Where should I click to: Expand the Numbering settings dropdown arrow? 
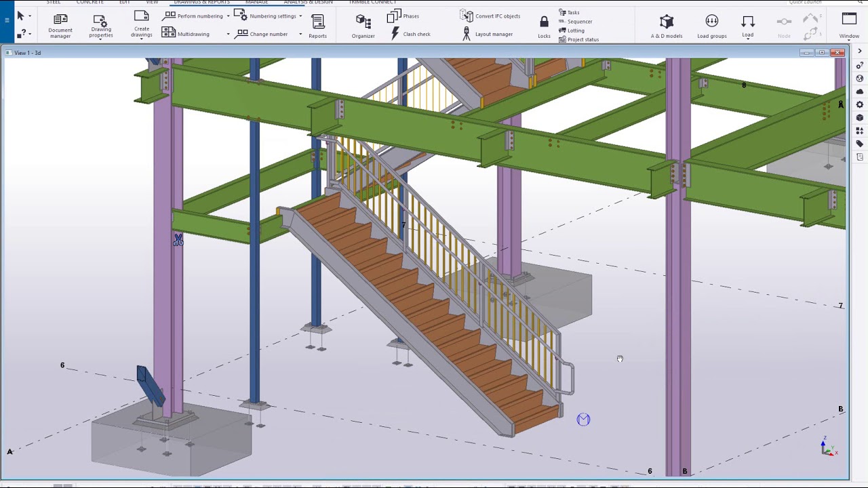300,16
